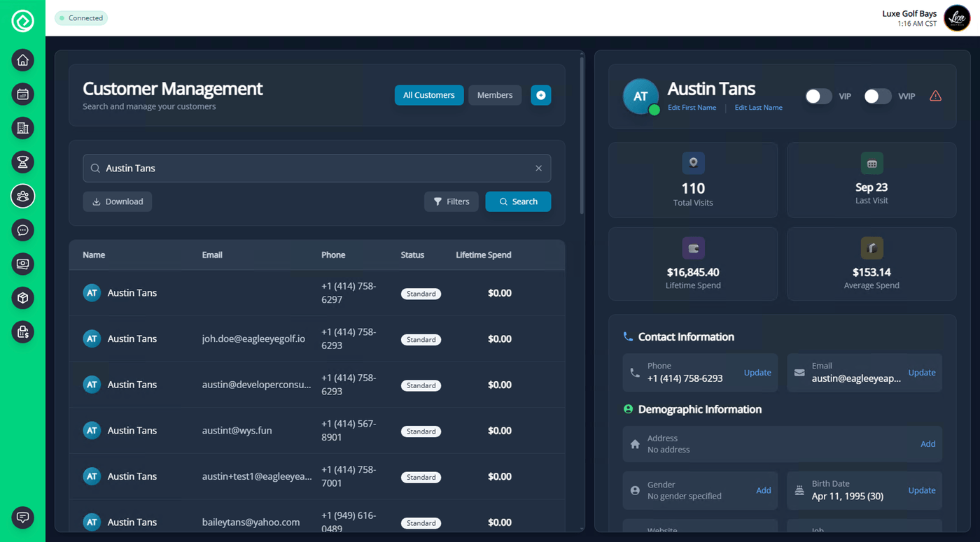Update the phone number in Contact Information

click(x=757, y=373)
